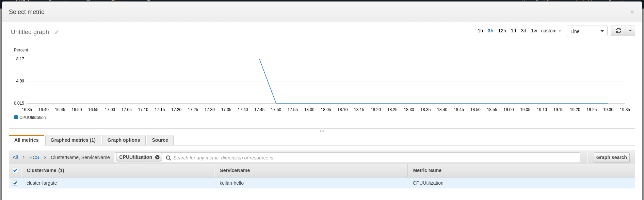This screenshot has height=200, width=644.
Task: Remove the CPUUtilization search filter tag
Action: click(x=157, y=157)
